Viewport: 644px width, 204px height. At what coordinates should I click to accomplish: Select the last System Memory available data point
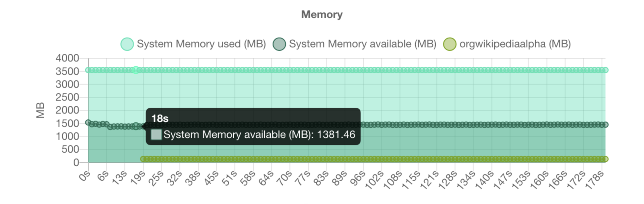(606, 125)
